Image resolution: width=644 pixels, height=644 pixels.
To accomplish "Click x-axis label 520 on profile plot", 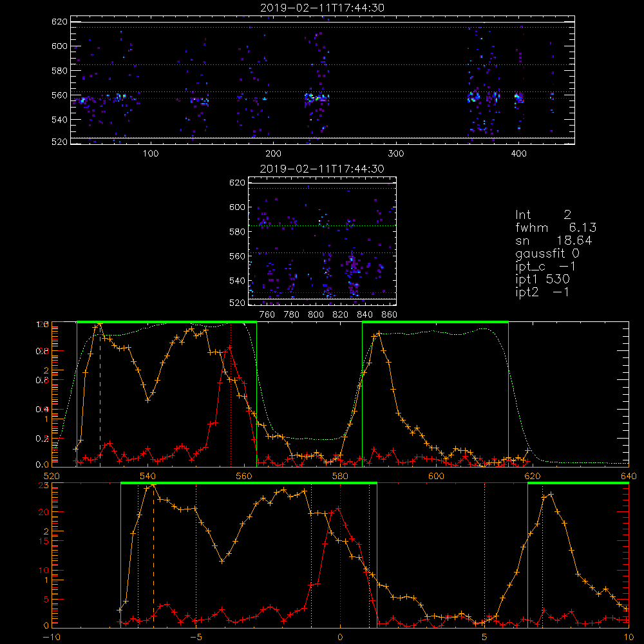I will click(x=52, y=476).
